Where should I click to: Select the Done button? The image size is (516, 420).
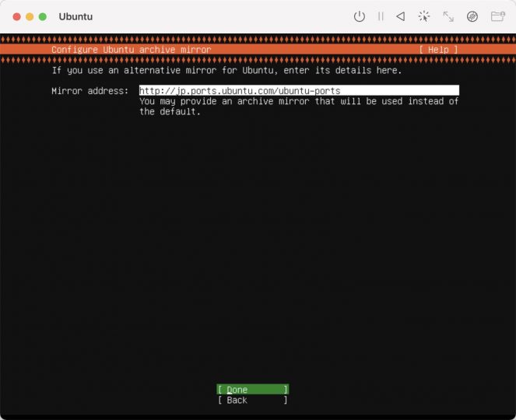[x=253, y=390]
